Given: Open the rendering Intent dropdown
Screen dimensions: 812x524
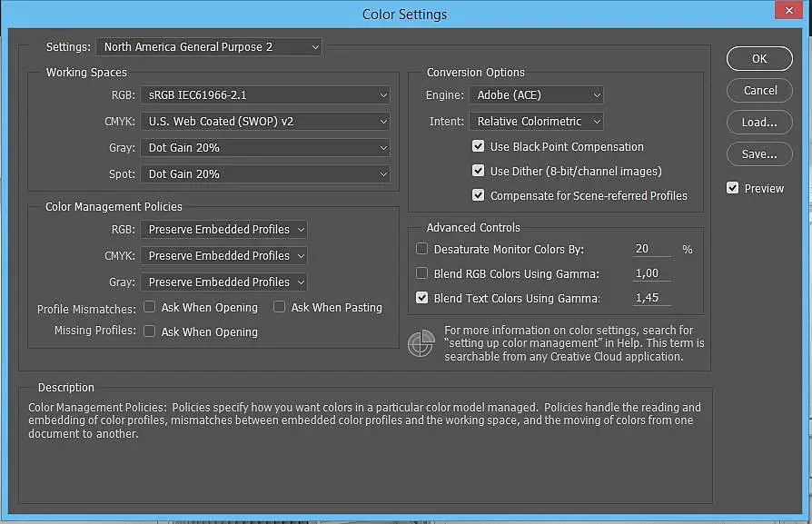Looking at the screenshot, I should click(x=537, y=121).
